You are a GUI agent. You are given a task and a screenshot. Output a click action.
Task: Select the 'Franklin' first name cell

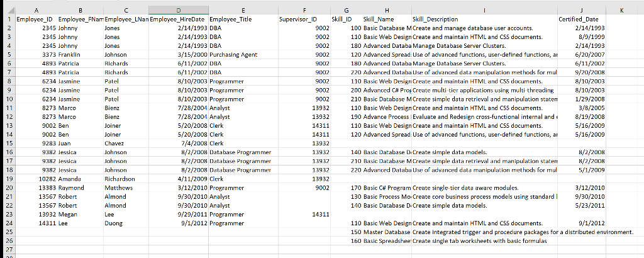(80, 55)
